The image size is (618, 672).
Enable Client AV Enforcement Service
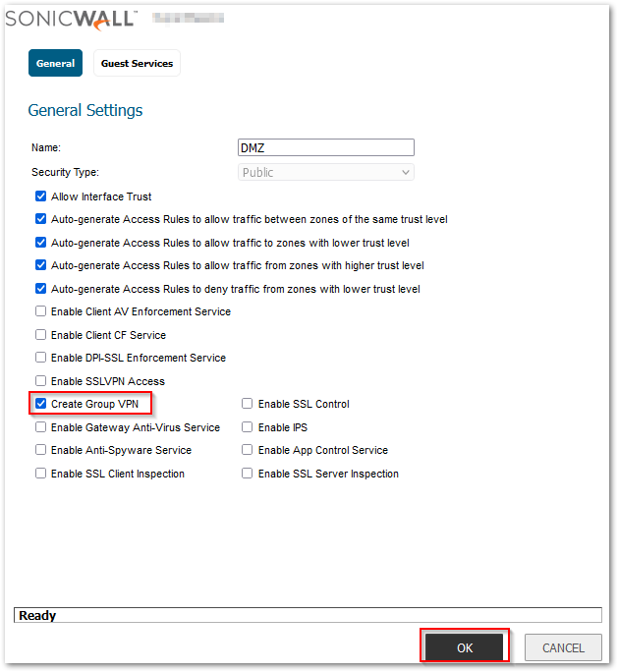tap(41, 311)
